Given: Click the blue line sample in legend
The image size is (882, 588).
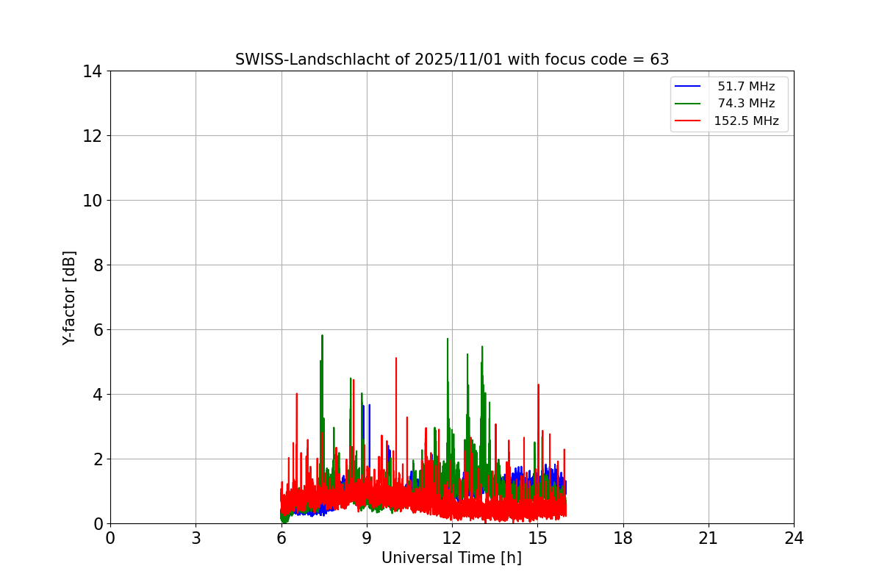Looking at the screenshot, I should pos(687,87).
